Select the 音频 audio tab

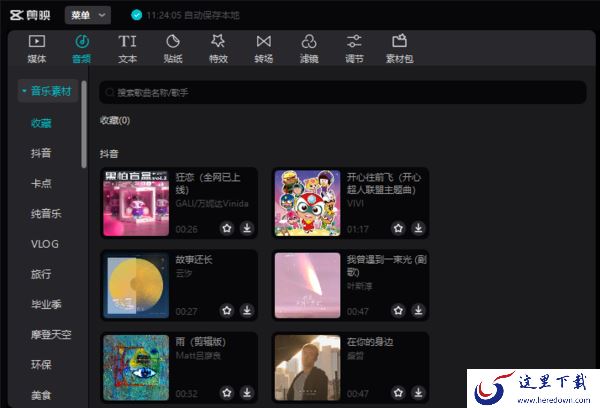point(82,49)
